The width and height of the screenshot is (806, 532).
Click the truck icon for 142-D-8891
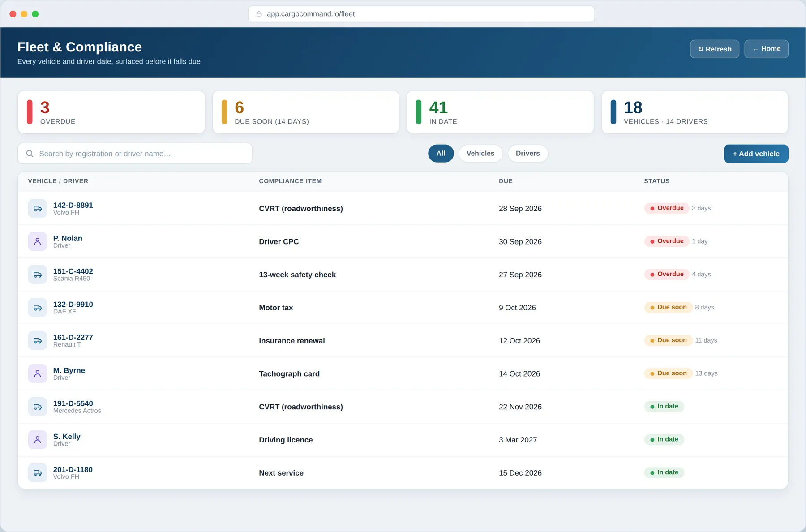coord(38,209)
